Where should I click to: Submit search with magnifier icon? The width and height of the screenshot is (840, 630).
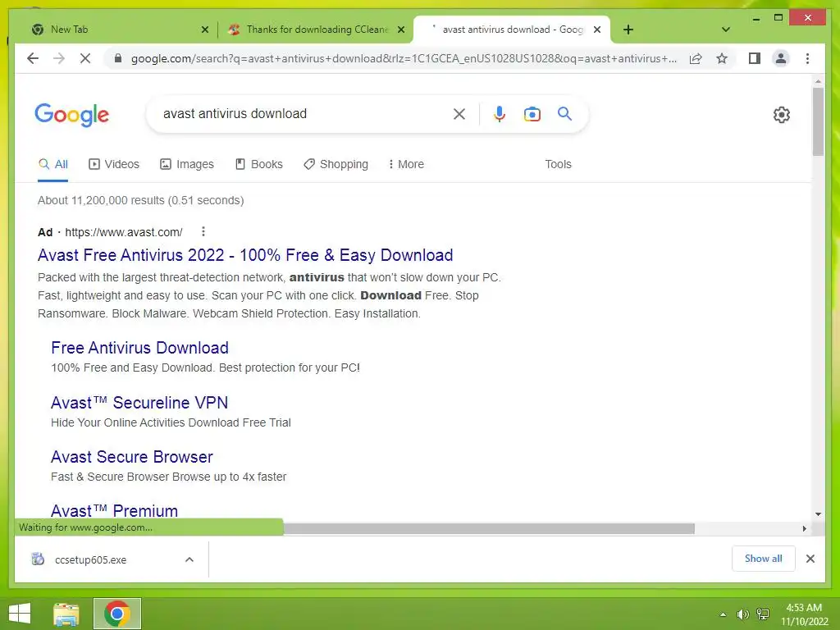click(x=564, y=113)
